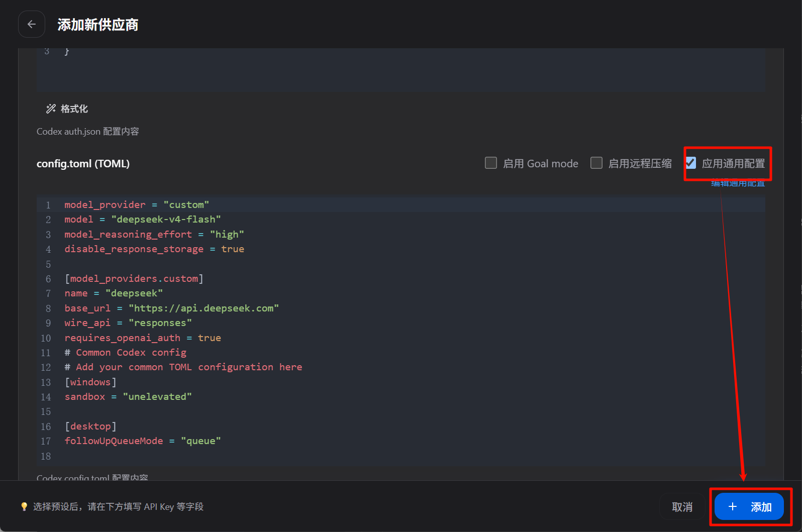This screenshot has height=532, width=802.
Task: Click the [desktop] section header
Action: pos(90,426)
